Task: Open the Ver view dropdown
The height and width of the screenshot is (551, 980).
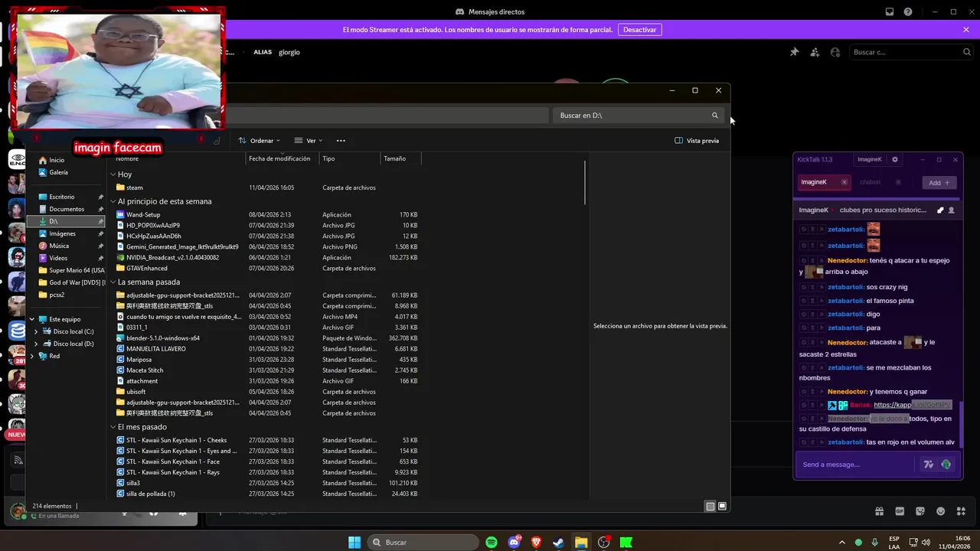Action: pyautogui.click(x=309, y=141)
